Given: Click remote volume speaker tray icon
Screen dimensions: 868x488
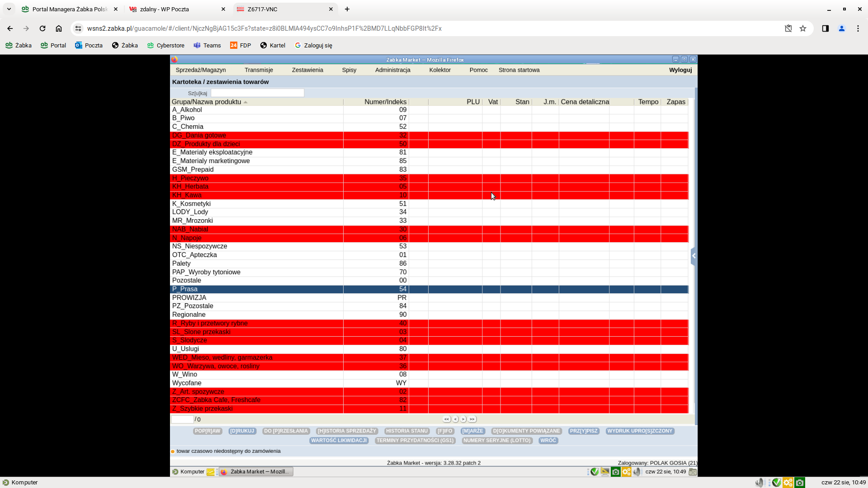Looking at the screenshot, I should 637,472.
